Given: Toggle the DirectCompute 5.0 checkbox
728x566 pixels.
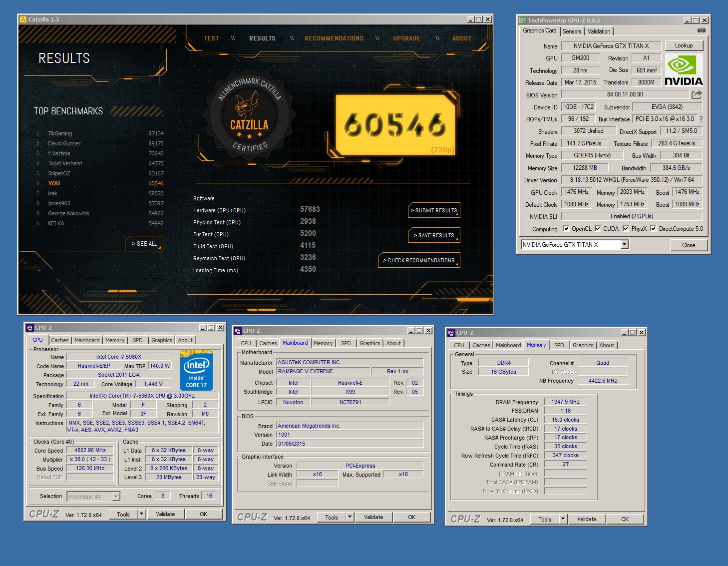Looking at the screenshot, I should (653, 229).
